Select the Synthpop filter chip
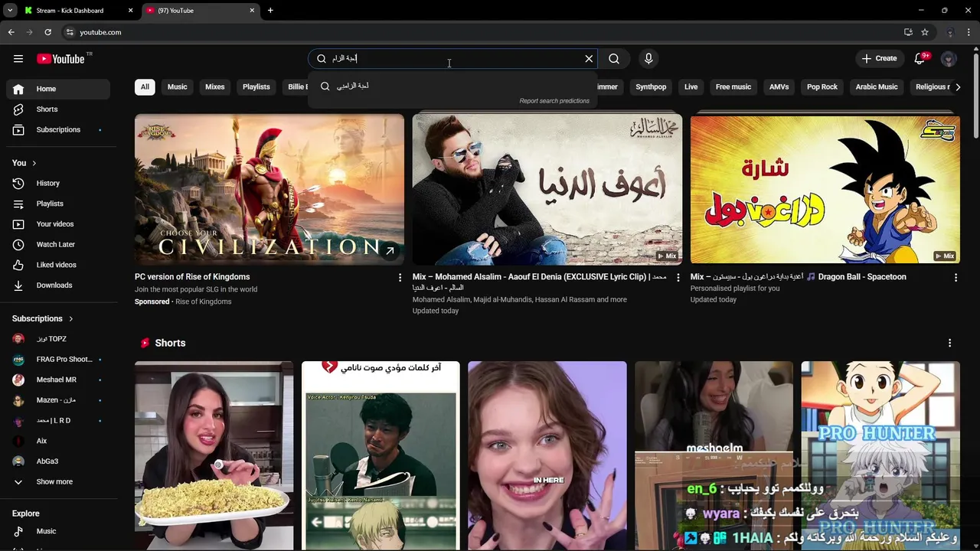980x551 pixels. [651, 87]
